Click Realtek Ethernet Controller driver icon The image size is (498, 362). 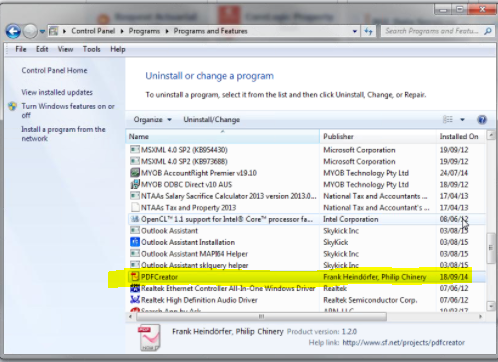point(135,288)
